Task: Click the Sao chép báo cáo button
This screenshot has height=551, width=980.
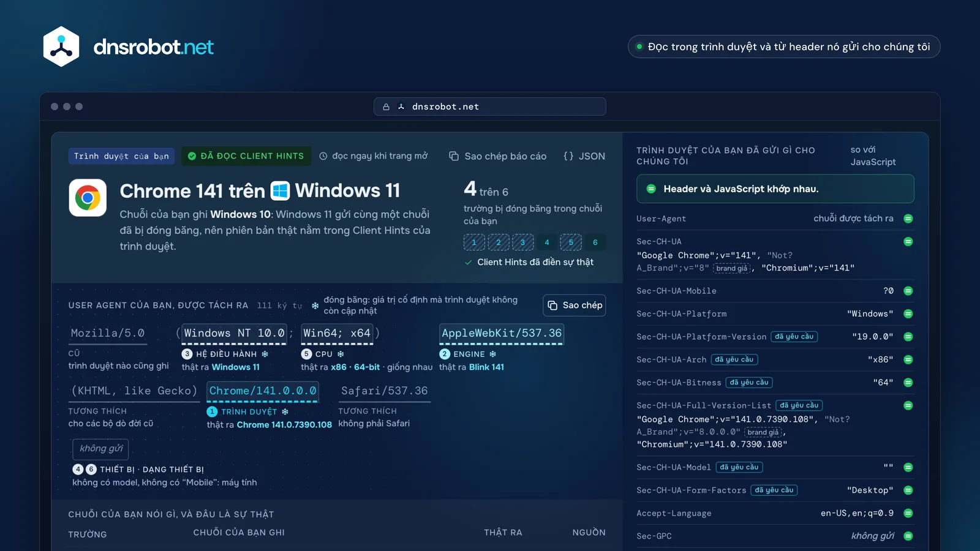Action: point(497,156)
